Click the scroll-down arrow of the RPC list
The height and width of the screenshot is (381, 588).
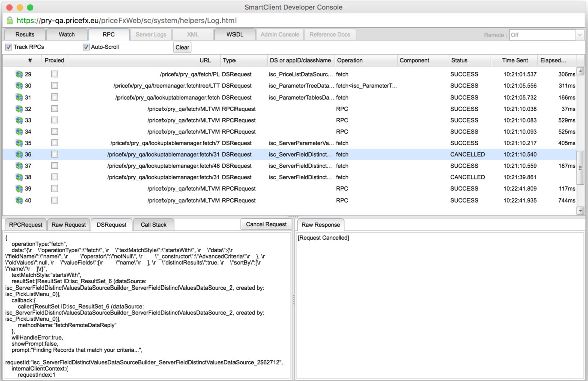click(x=581, y=211)
